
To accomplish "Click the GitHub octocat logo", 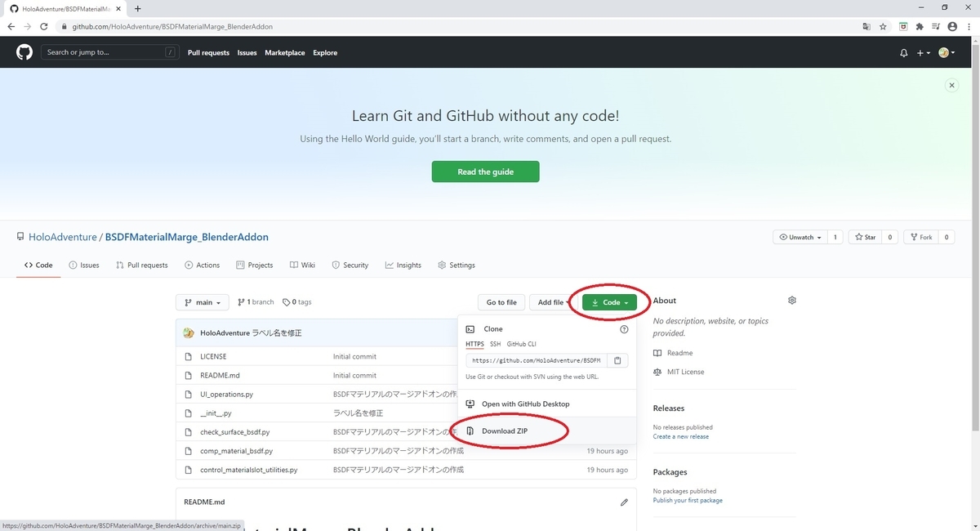I will click(x=24, y=52).
